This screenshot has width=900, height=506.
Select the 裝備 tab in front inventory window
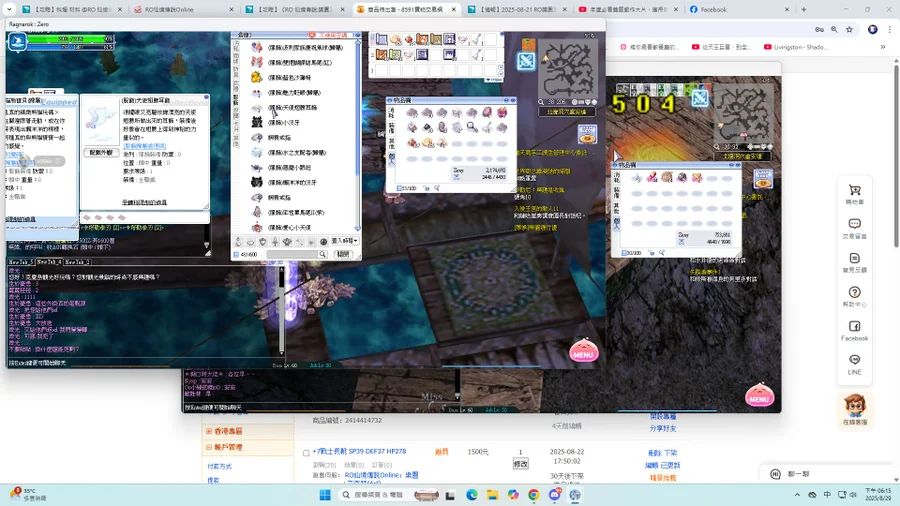[x=391, y=127]
